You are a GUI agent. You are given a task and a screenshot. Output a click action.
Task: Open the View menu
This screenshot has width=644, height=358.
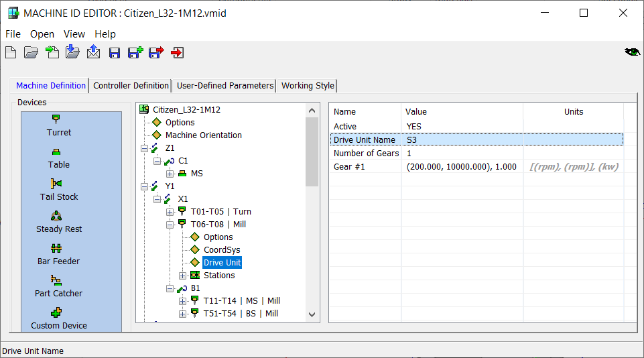pyautogui.click(x=74, y=34)
